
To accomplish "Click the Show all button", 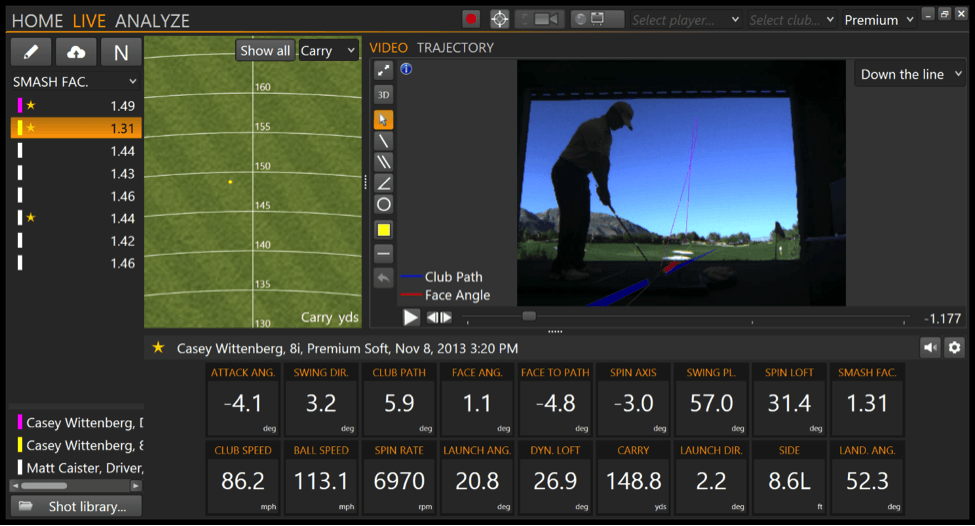I will [x=265, y=50].
